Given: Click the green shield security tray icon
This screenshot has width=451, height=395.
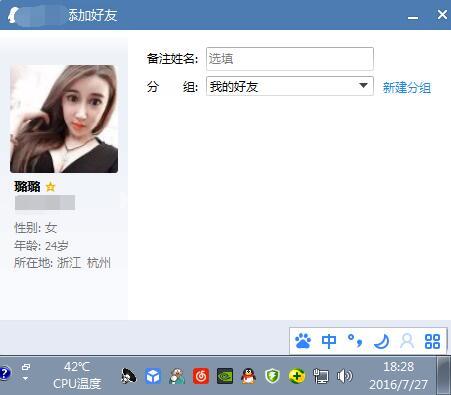Looking at the screenshot, I should coord(272,376).
